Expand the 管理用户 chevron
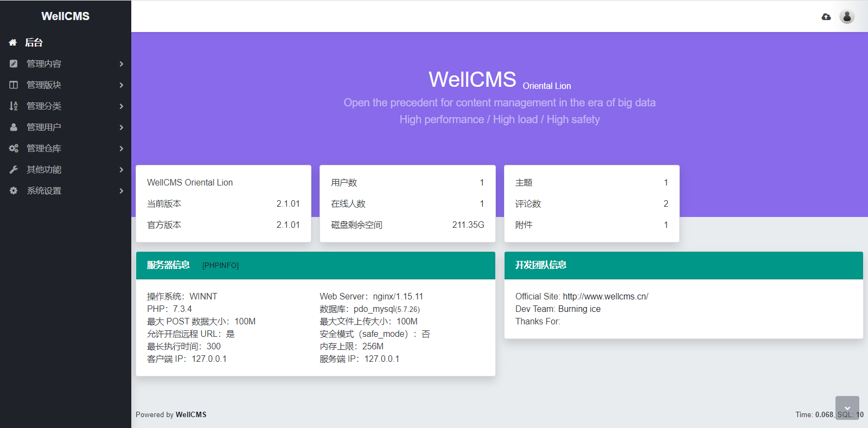Viewport: 868px width, 428px height. tap(122, 127)
